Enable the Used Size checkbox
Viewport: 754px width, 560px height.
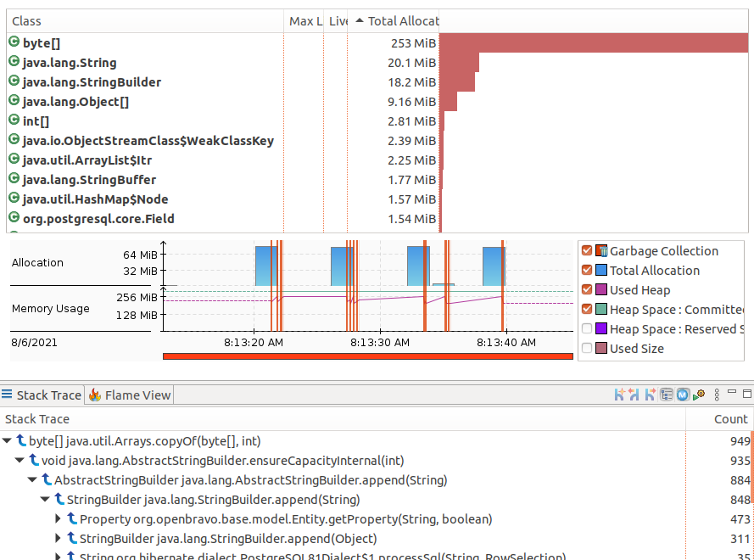(587, 349)
